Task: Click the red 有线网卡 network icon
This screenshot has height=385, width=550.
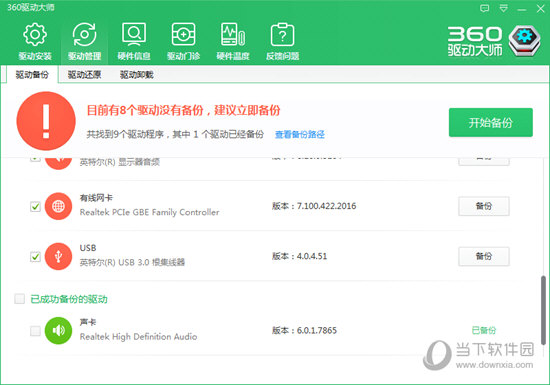Action: 58,206
